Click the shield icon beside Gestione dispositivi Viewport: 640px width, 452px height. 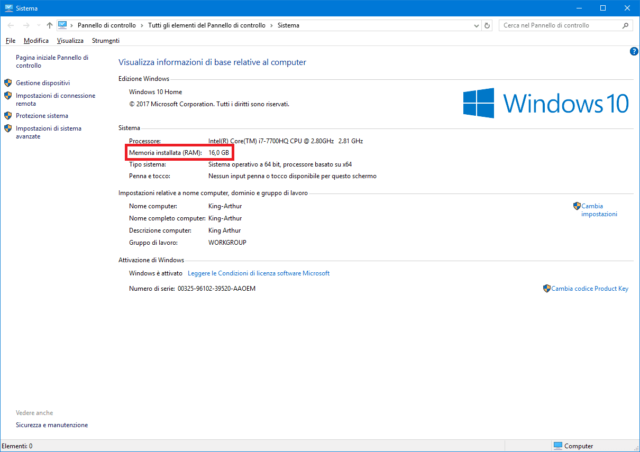coord(8,83)
